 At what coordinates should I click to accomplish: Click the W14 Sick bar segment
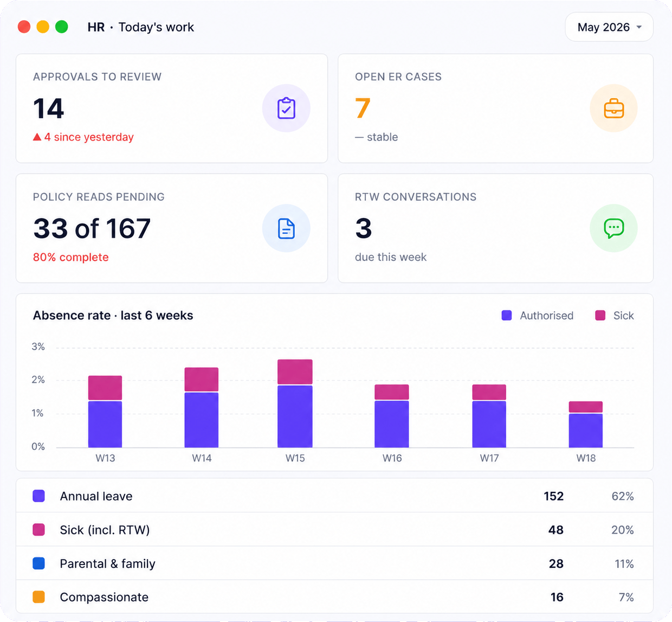[202, 380]
